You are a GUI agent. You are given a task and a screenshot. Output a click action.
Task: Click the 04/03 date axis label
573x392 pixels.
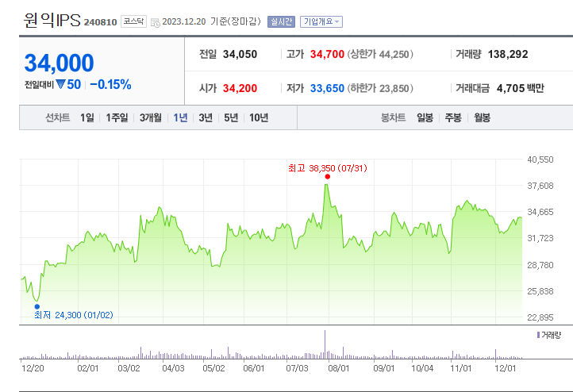[173, 368]
